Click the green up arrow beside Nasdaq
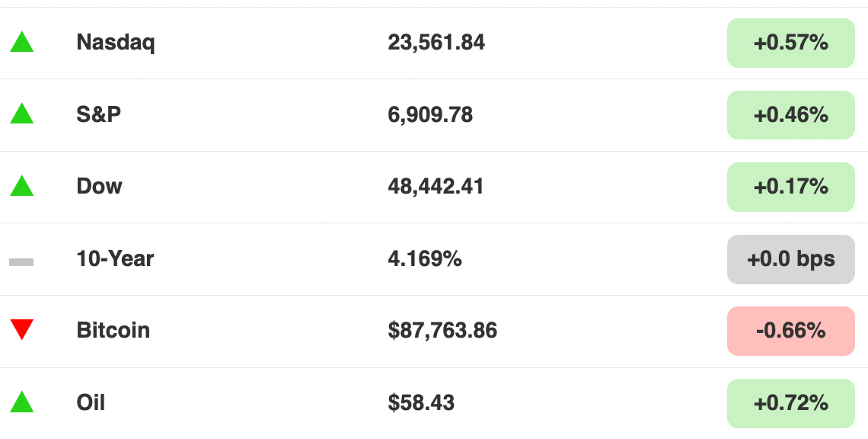The height and width of the screenshot is (439, 868). click(x=21, y=42)
